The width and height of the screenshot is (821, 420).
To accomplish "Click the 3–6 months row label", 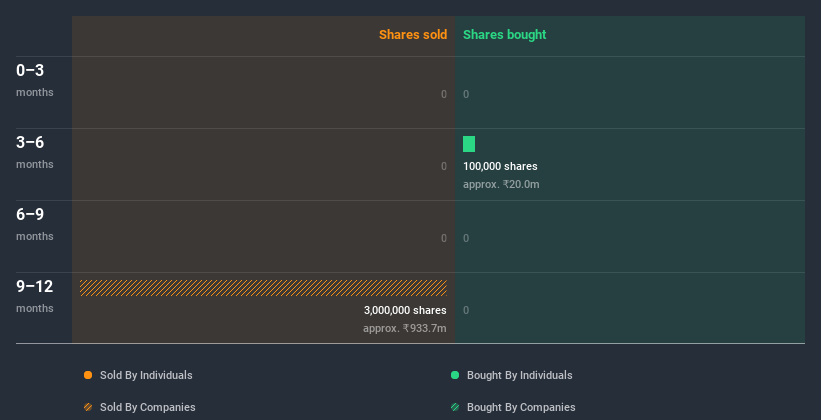I will pyautogui.click(x=35, y=152).
